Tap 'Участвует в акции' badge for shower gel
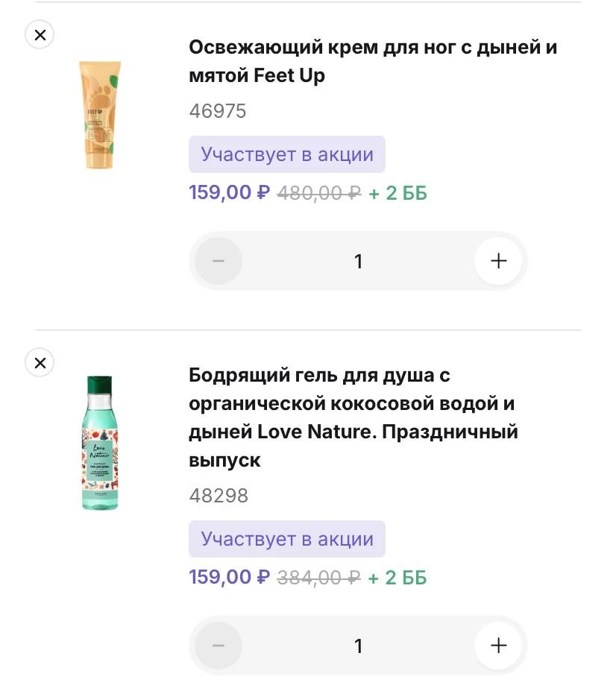 pos(286,539)
